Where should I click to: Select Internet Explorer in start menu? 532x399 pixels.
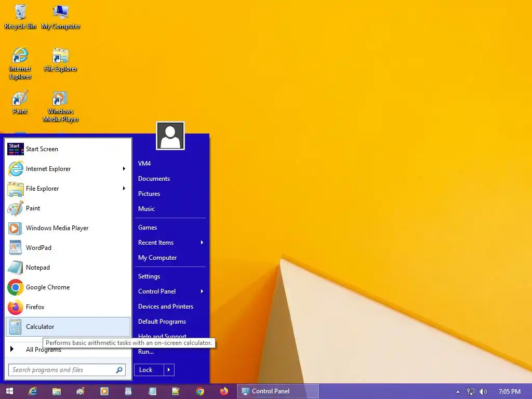click(68, 169)
